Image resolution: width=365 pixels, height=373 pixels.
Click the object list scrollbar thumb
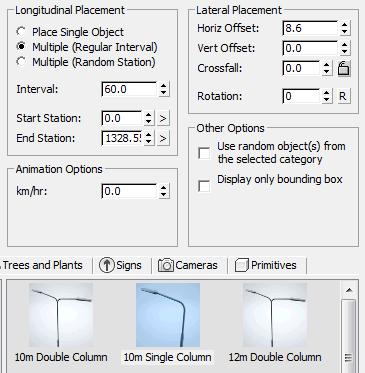click(x=349, y=335)
